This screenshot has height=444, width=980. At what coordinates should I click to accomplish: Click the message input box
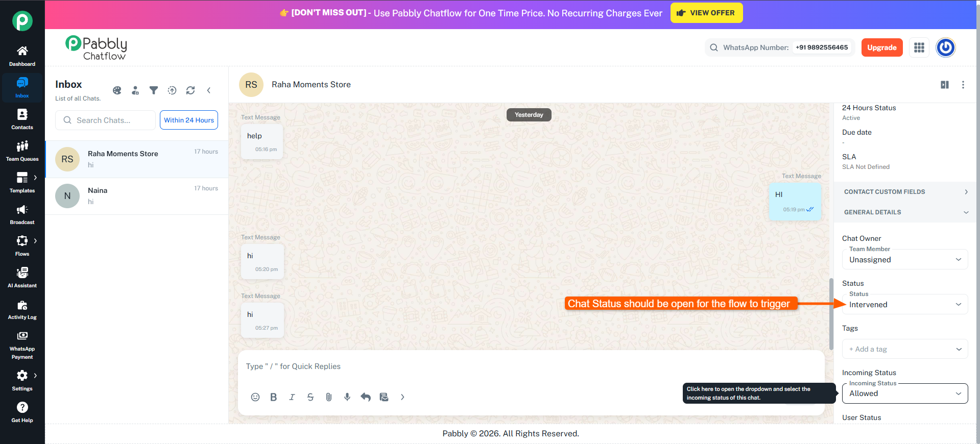point(531,366)
